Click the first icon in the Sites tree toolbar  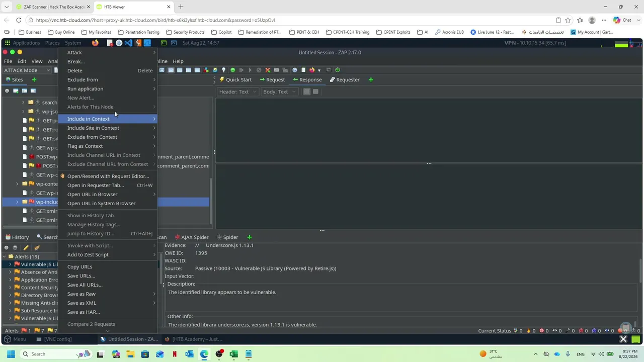[7, 91]
